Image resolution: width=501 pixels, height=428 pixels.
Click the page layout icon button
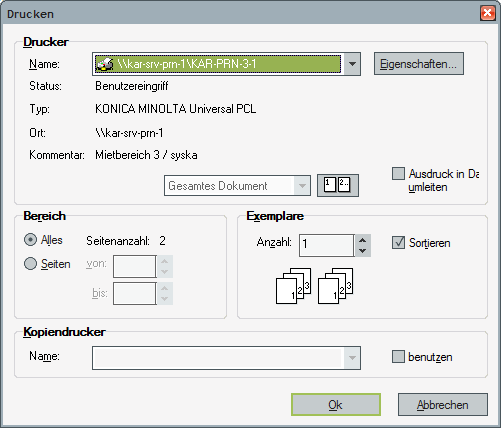click(338, 185)
